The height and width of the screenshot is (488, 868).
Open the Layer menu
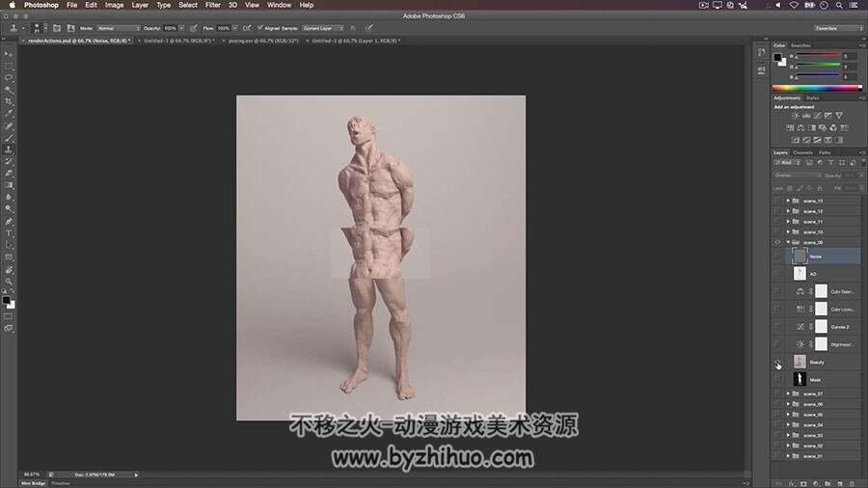[x=140, y=5]
